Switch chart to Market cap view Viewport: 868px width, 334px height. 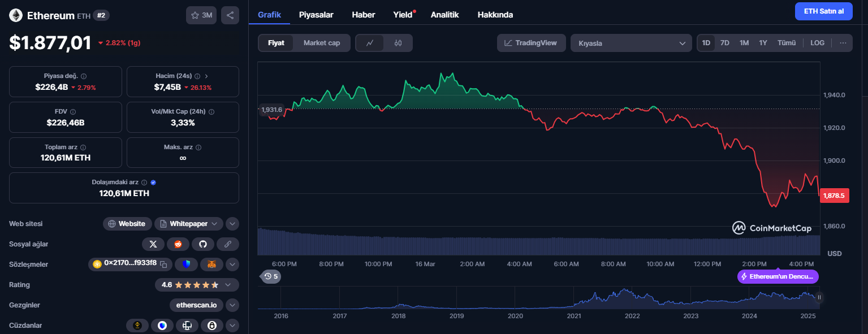[322, 43]
